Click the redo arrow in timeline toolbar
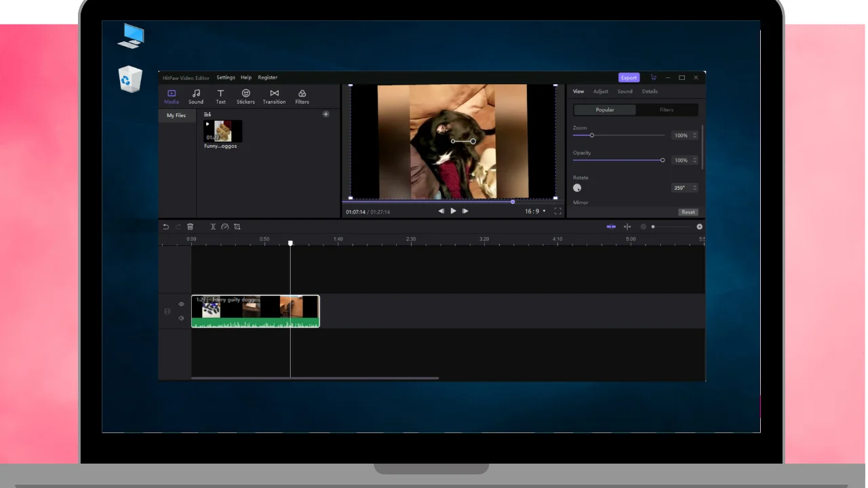 pos(178,226)
